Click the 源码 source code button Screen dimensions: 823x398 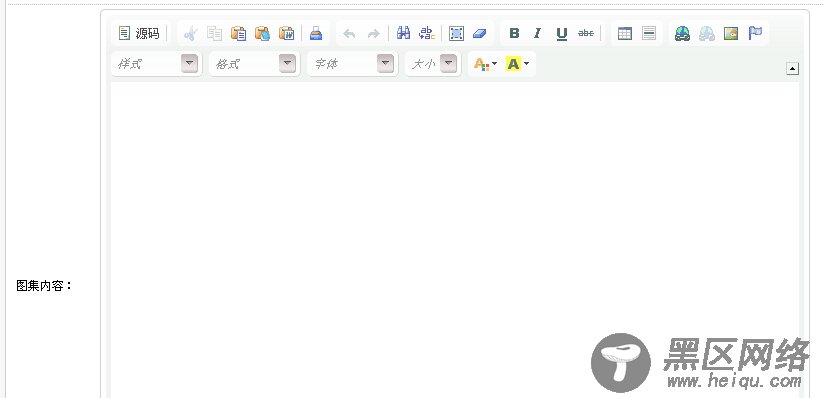click(x=139, y=34)
